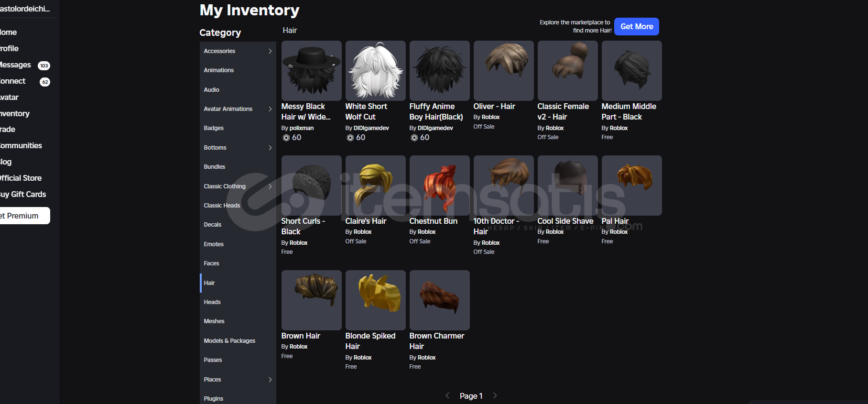Open the Claire's Hair title link
Image resolution: width=868 pixels, height=404 pixels.
(366, 221)
